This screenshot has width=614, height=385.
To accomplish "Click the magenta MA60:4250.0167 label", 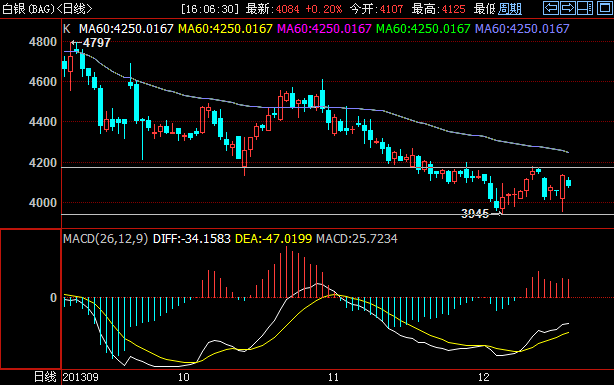I will [324, 29].
